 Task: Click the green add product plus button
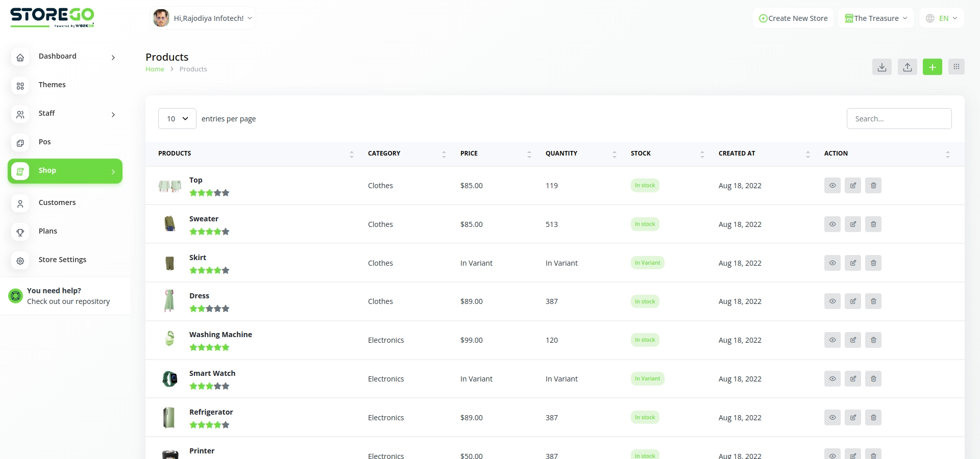coord(932,67)
